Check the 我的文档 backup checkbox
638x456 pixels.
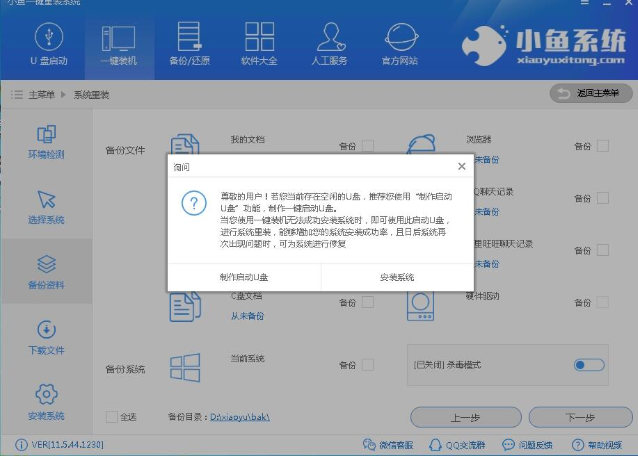pos(368,146)
